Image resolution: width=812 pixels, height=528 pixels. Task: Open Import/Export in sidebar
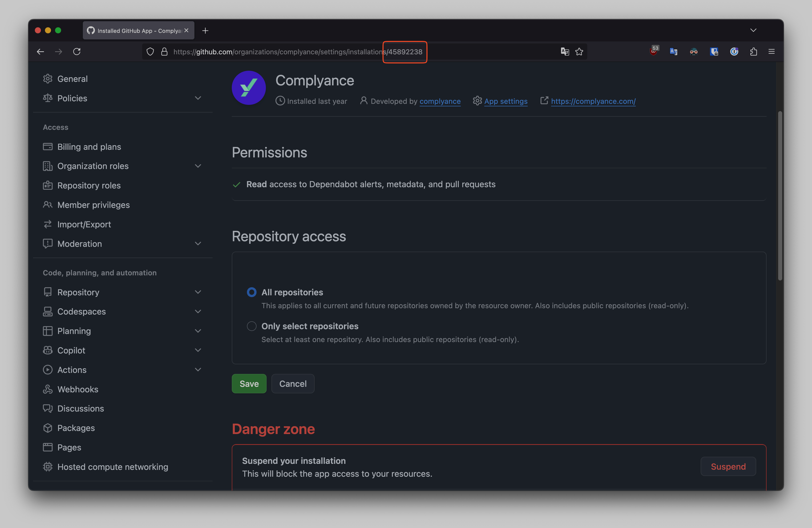[84, 224]
